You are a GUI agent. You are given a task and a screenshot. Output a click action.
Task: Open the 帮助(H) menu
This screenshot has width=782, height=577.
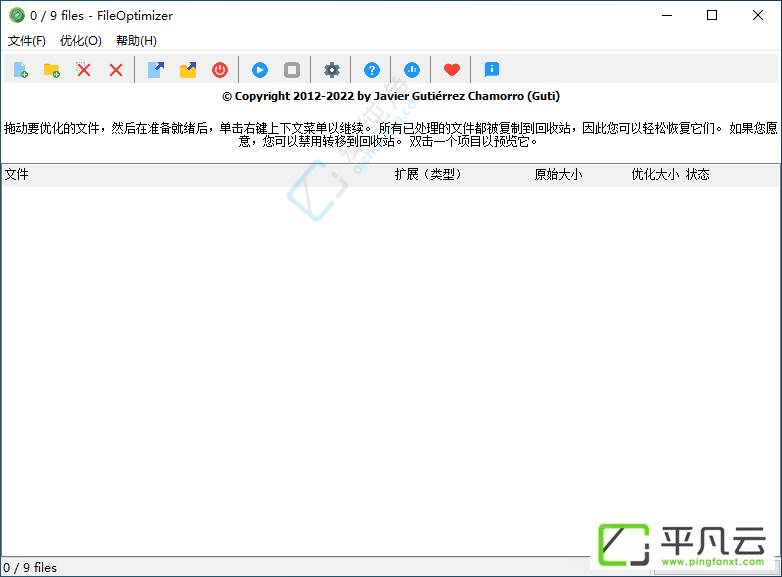pyautogui.click(x=137, y=41)
